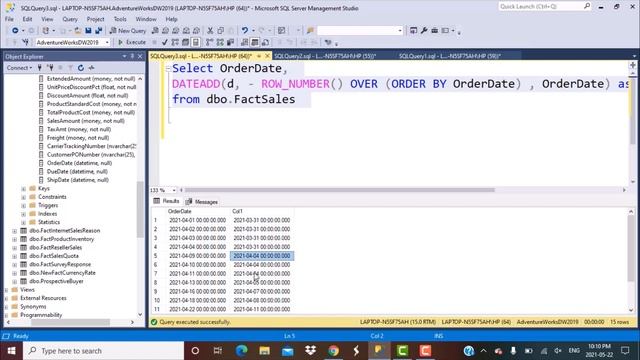Screen dimensions: 640x360
Task: Select the dbo.FactSalesQuota table
Action: (54, 256)
